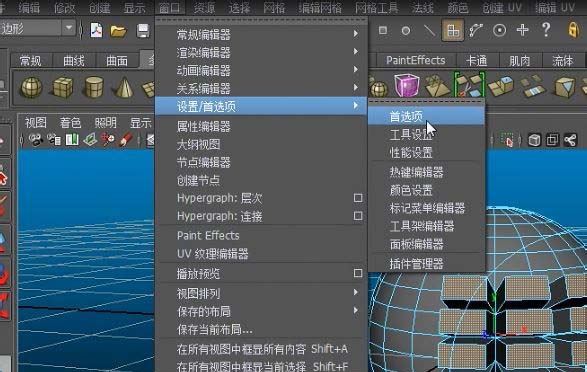The width and height of the screenshot is (587, 372).
Task: Create a polygon cube from shelf
Action: (63, 88)
